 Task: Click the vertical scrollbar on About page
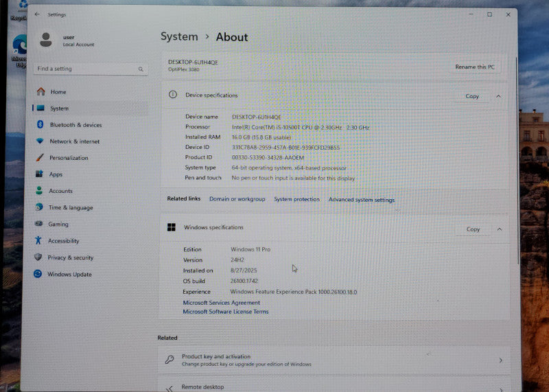tap(518, 161)
